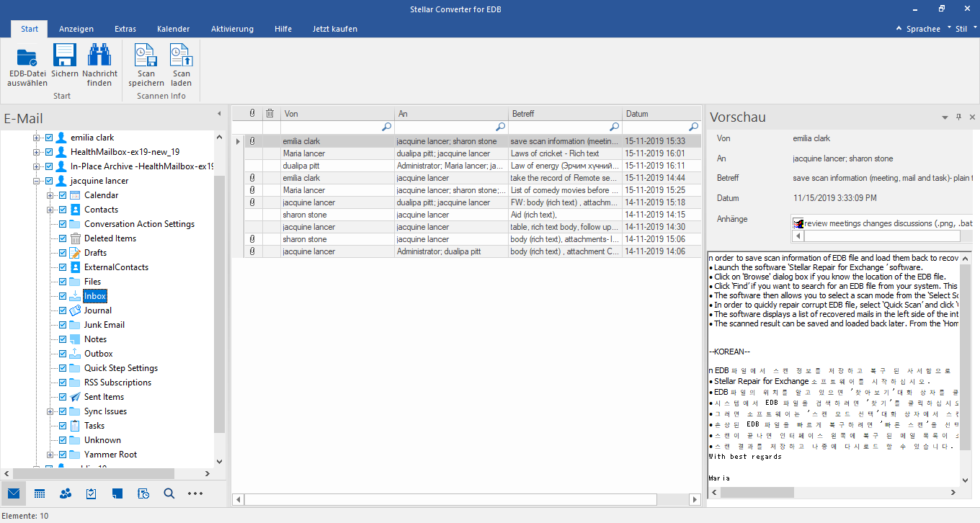Click the Scan laden icon
Viewport: 980px width, 523px height.
coord(182,57)
